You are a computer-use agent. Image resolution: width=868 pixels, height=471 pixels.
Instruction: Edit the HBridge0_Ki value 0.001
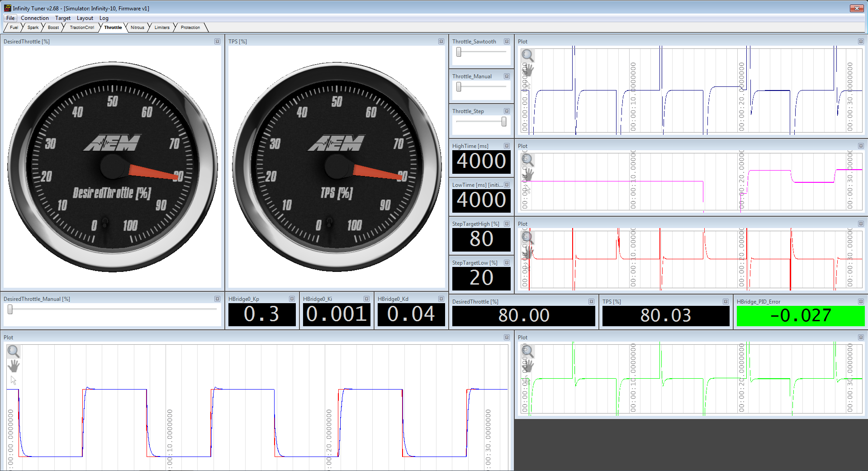(337, 314)
